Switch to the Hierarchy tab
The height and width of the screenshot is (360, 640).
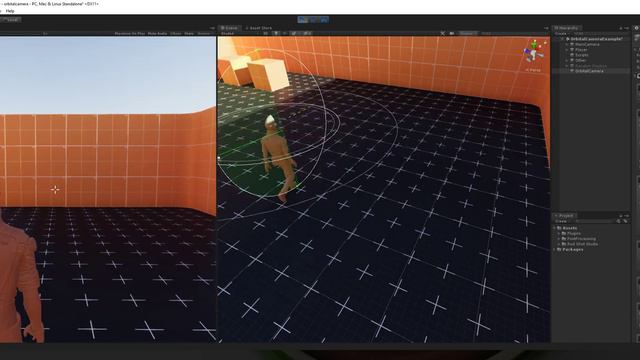tap(567, 28)
